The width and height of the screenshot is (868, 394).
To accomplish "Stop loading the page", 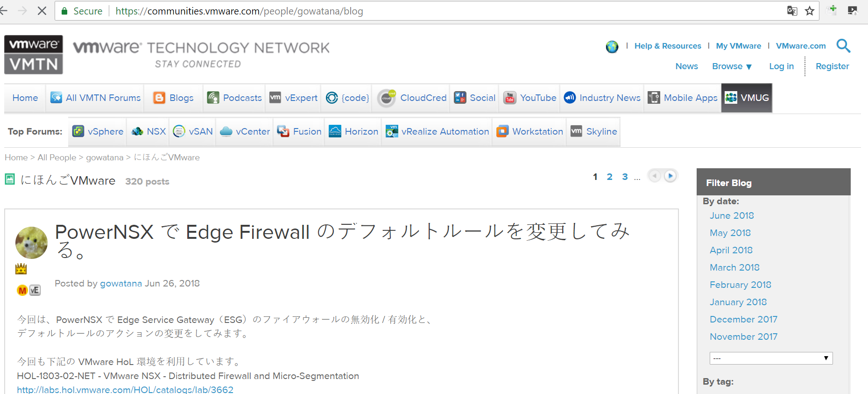I will [42, 11].
